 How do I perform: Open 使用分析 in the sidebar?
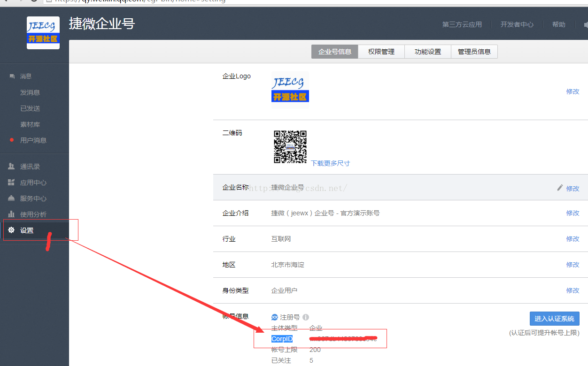(x=33, y=214)
